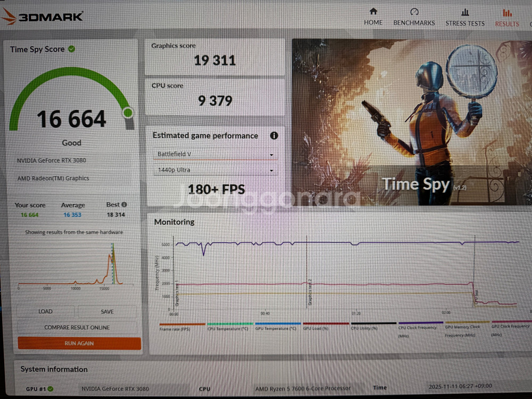Open the HOME tab

pyautogui.click(x=373, y=17)
